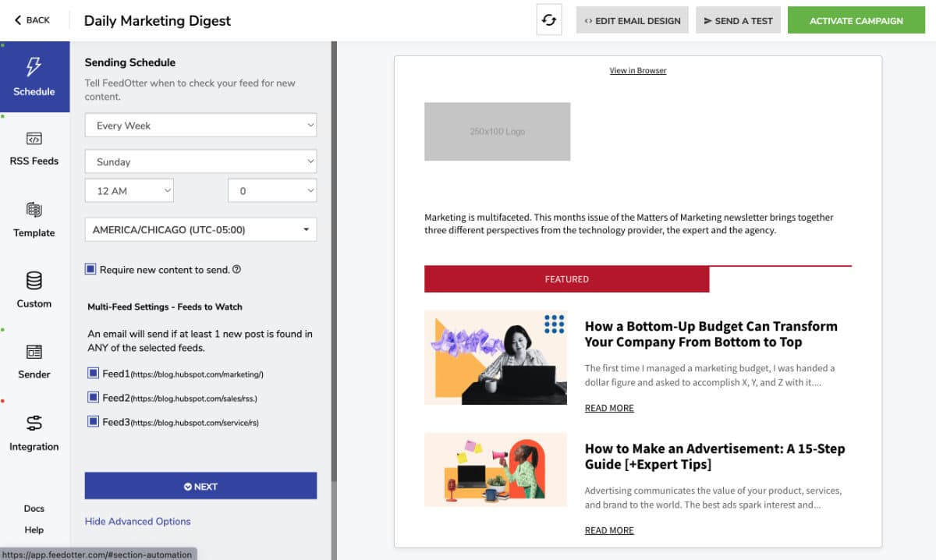This screenshot has width=936, height=560.
Task: Click the help icon beside Require new content
Action: tap(237, 270)
